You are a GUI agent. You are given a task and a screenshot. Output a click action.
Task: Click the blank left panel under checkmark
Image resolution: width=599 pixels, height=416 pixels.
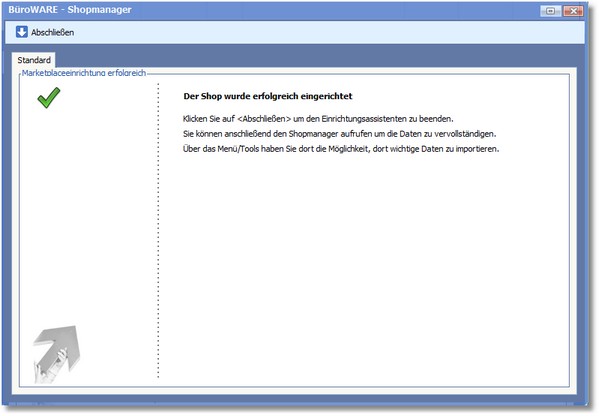point(88,214)
